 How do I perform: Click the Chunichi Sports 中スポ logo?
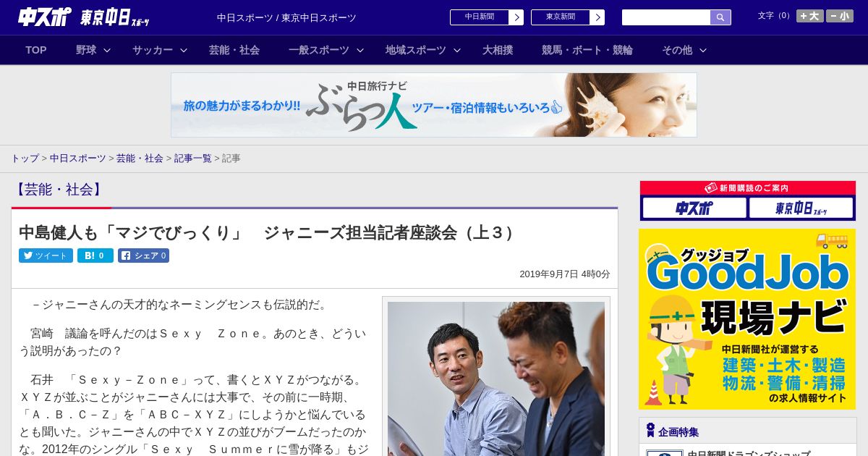pyautogui.click(x=45, y=17)
